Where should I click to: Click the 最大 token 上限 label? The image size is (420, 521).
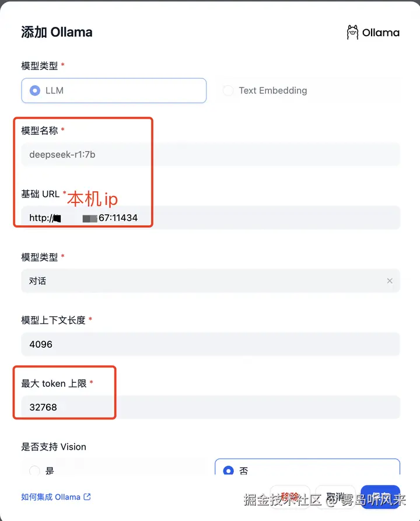(54, 383)
